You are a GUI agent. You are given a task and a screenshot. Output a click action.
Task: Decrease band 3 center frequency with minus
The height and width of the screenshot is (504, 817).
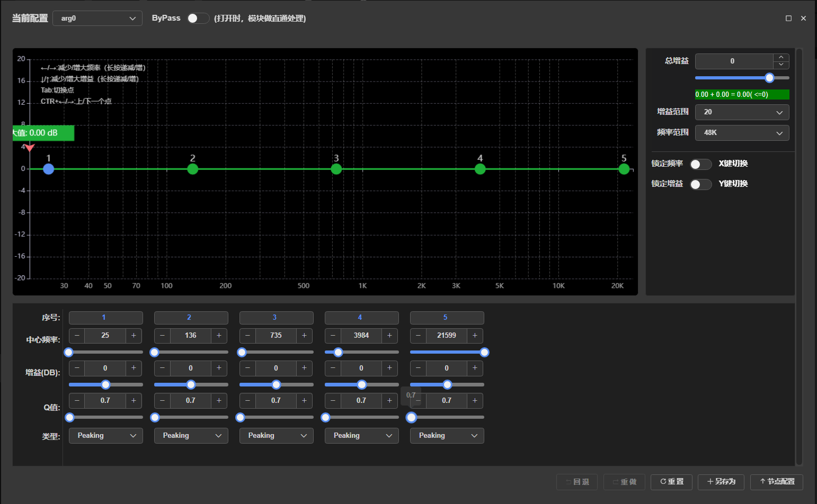point(247,336)
